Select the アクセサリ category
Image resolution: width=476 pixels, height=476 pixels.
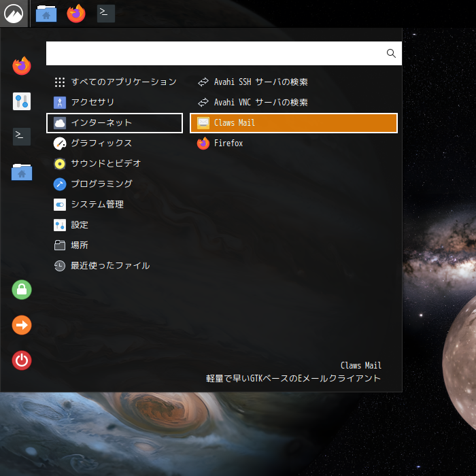[114, 102]
